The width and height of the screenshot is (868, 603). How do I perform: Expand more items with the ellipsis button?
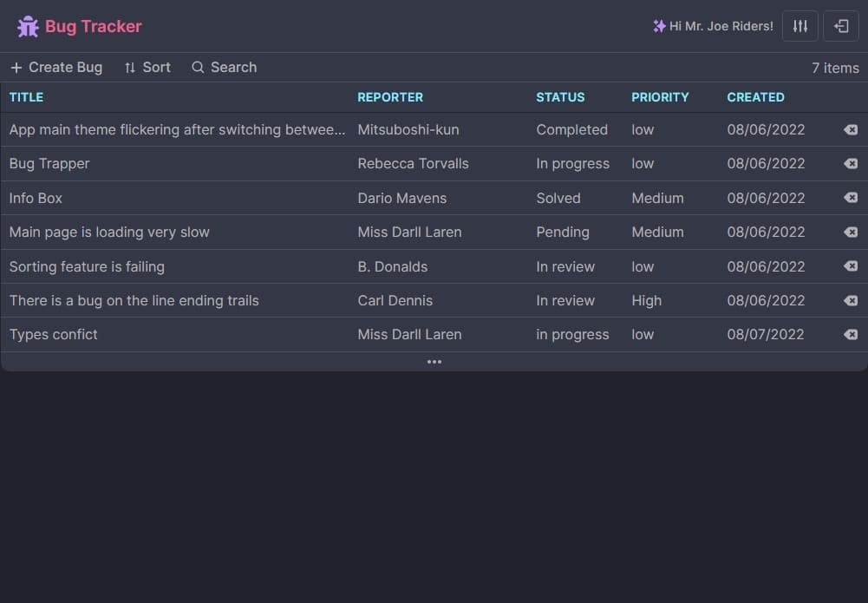point(434,362)
